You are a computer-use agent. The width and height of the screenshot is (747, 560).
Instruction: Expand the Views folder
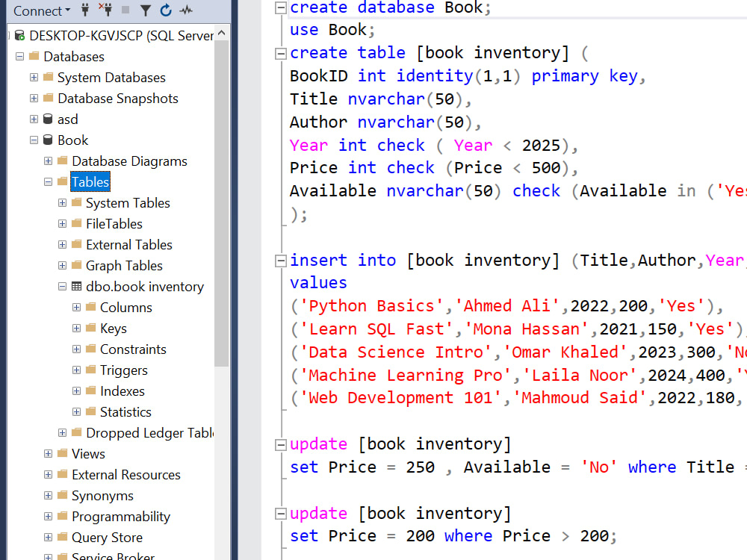(x=48, y=454)
